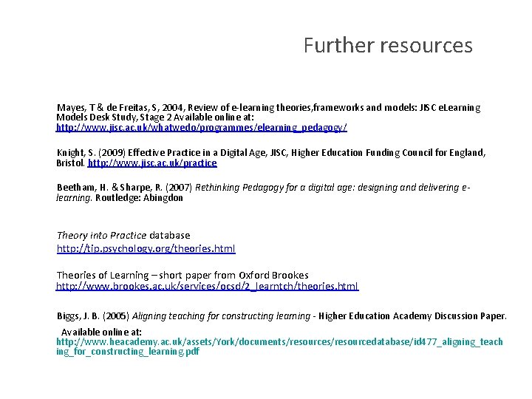Click the 'Theories of Learning – short paper' line
This screenshot has height=399, width=532.
(x=183, y=275)
